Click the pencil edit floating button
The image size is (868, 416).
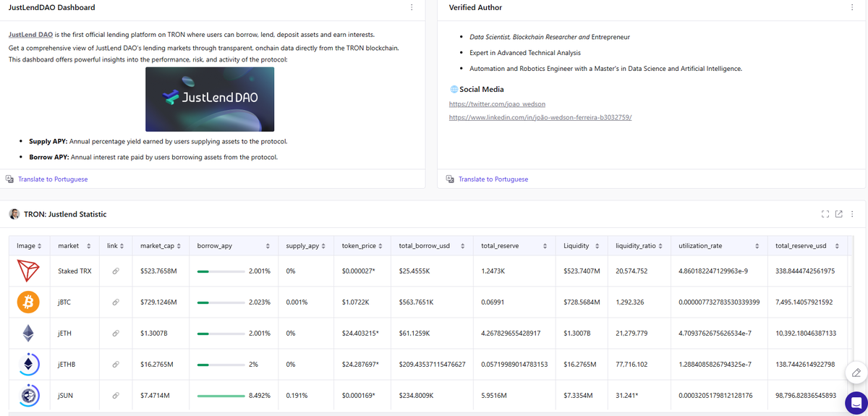[x=856, y=373]
